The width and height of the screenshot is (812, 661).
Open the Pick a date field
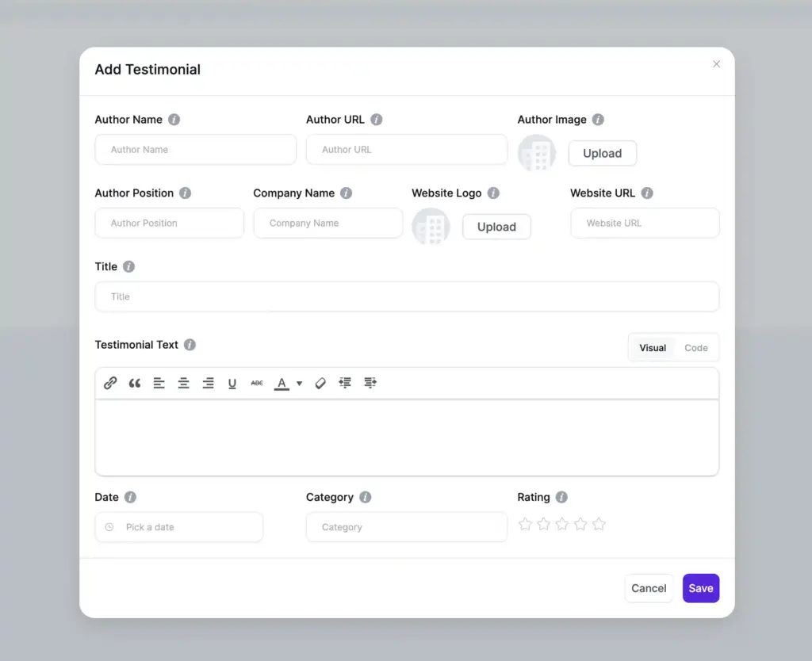click(x=178, y=527)
